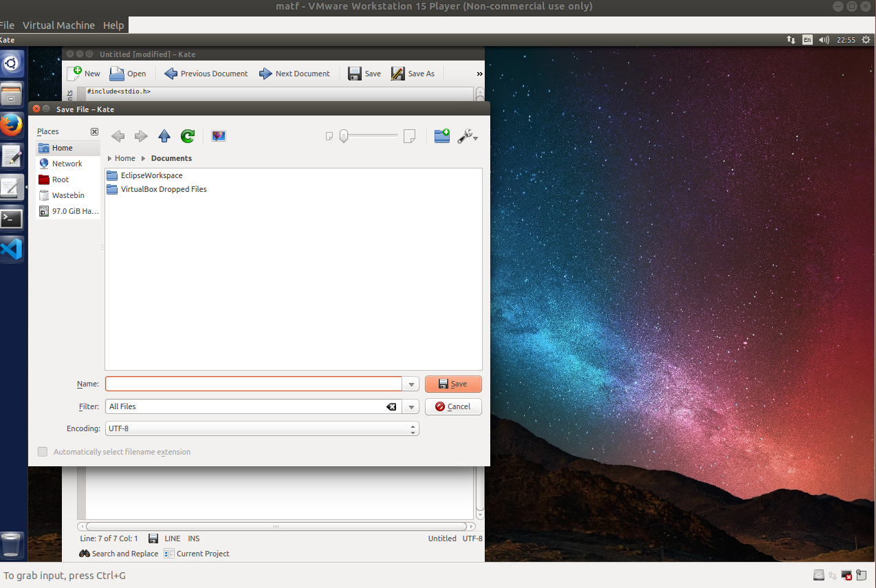Click the Save button in dialog
This screenshot has height=588, width=876.
(x=453, y=384)
